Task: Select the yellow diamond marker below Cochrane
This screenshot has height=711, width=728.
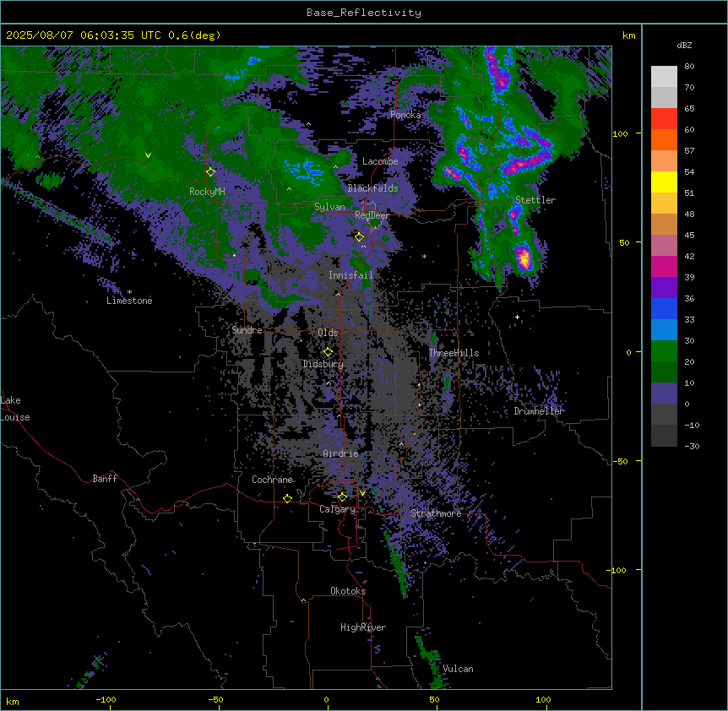Action: point(287,498)
